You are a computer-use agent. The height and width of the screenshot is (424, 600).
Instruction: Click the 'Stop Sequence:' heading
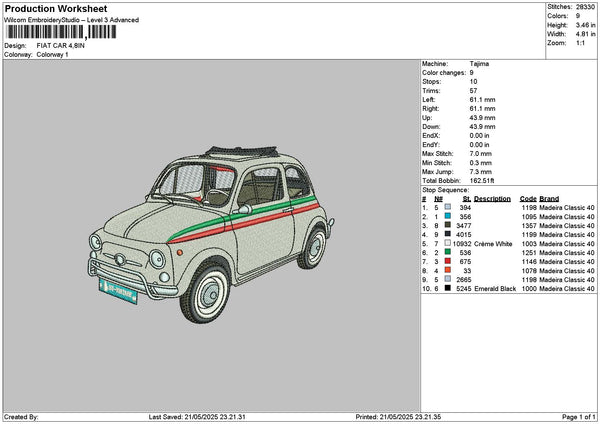pos(445,190)
